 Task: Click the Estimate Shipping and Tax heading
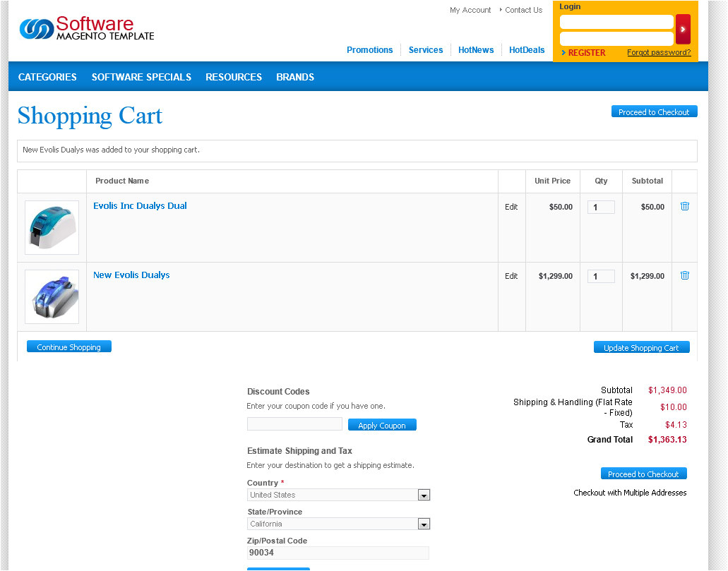299,451
